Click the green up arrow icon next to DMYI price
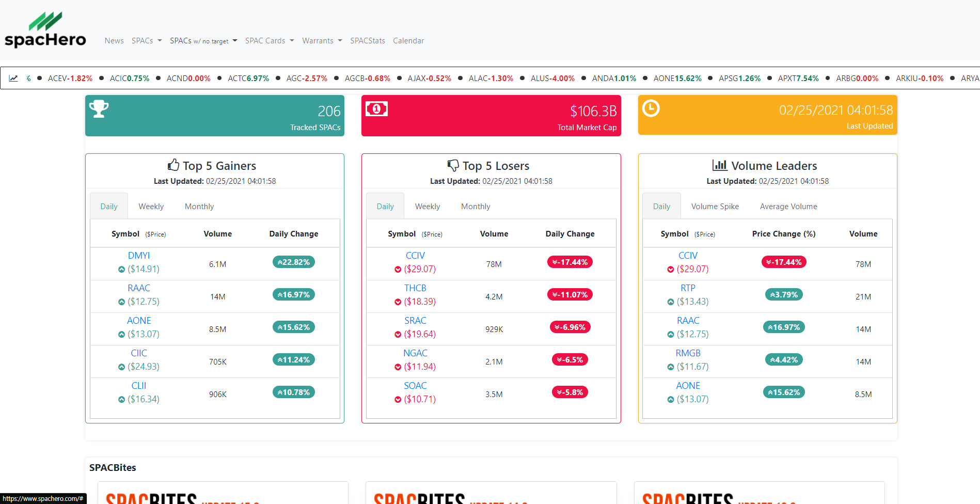This screenshot has width=980, height=504. (121, 270)
